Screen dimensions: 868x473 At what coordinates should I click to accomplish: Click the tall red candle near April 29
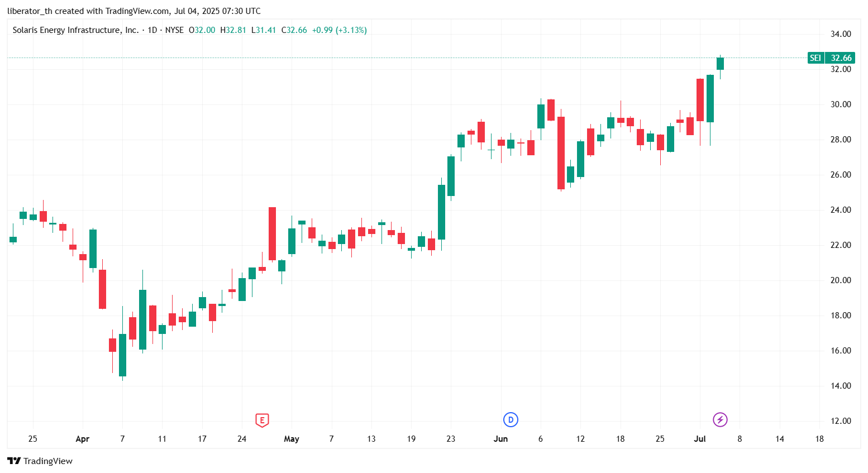point(272,233)
